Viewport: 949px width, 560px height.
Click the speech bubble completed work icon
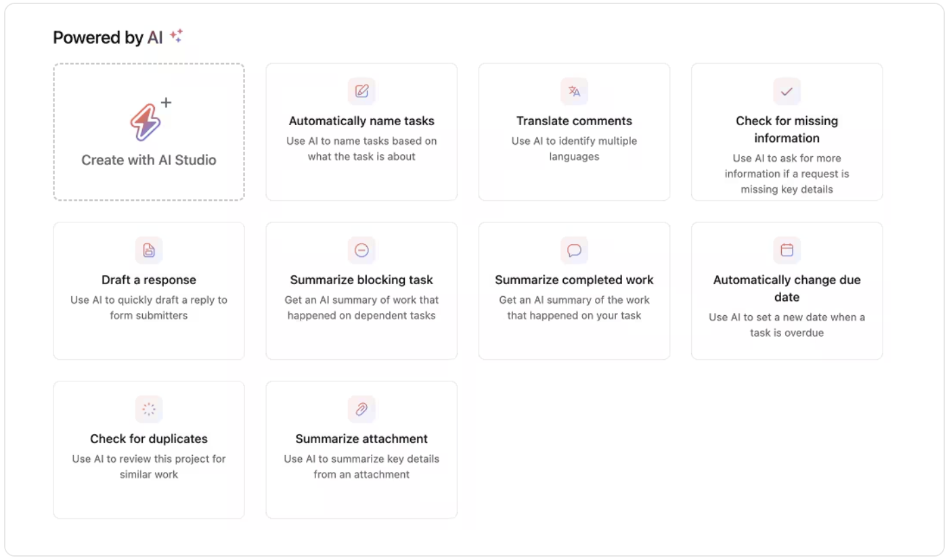coord(574,250)
